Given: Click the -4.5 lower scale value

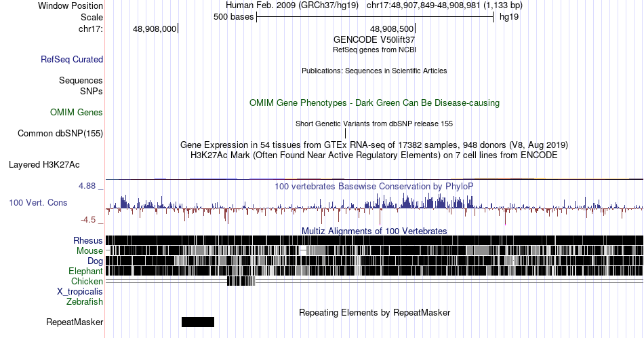Looking at the screenshot, I should [x=88, y=220].
